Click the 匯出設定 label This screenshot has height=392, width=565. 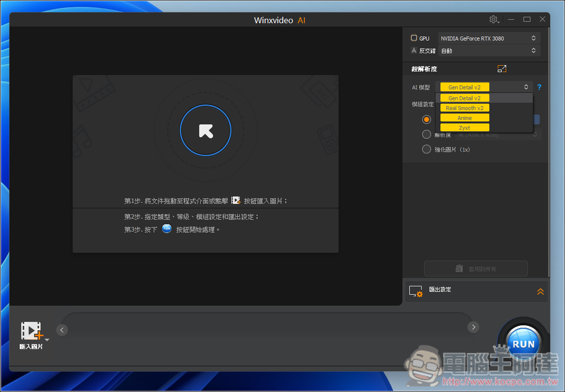440,289
